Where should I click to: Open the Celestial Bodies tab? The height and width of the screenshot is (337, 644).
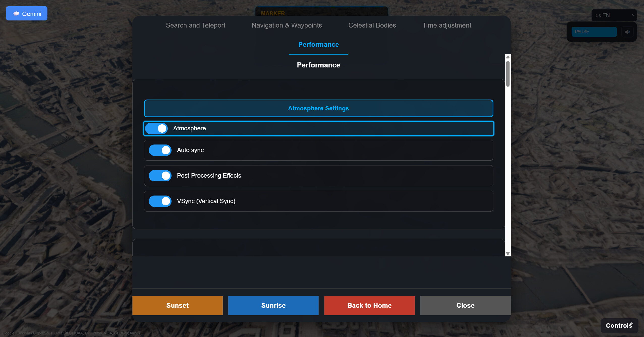[372, 25]
